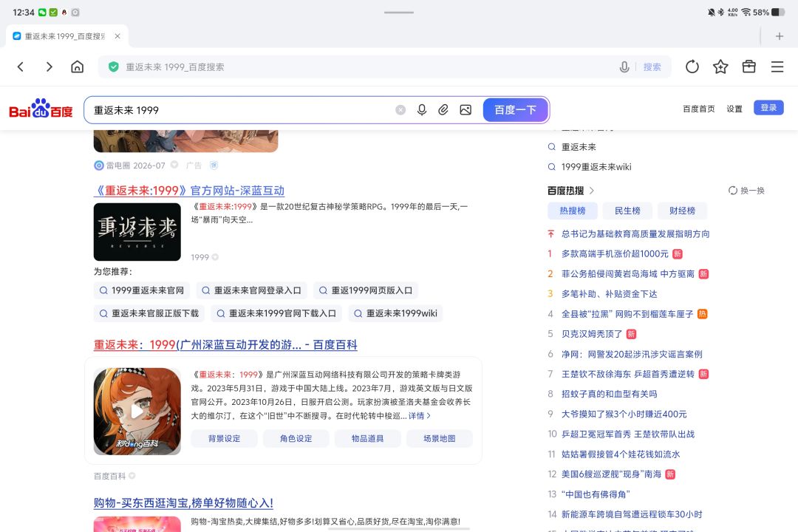Click the 雷电圈 source icon under the ad
The height and width of the screenshot is (532, 798).
[x=99, y=166]
